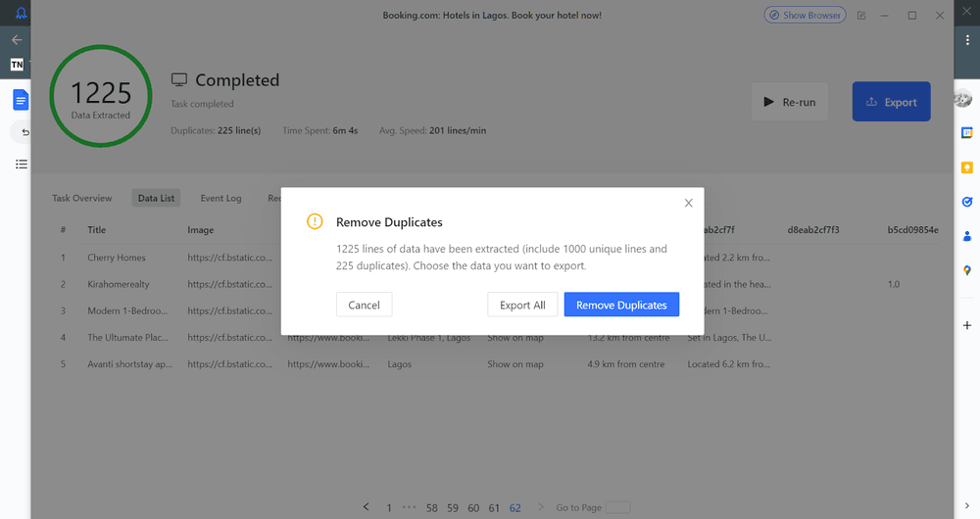Click Located 6.2 km fro... cell

pos(729,364)
